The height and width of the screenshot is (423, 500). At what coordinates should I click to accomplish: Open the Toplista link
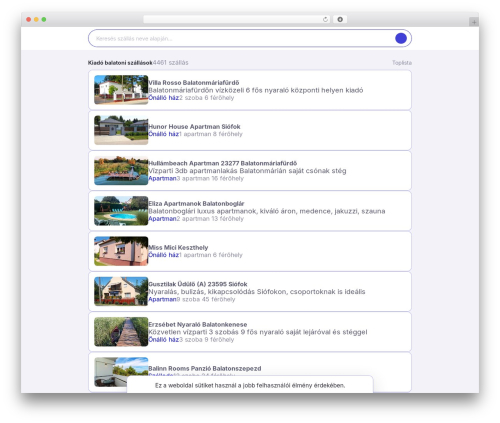[402, 63]
